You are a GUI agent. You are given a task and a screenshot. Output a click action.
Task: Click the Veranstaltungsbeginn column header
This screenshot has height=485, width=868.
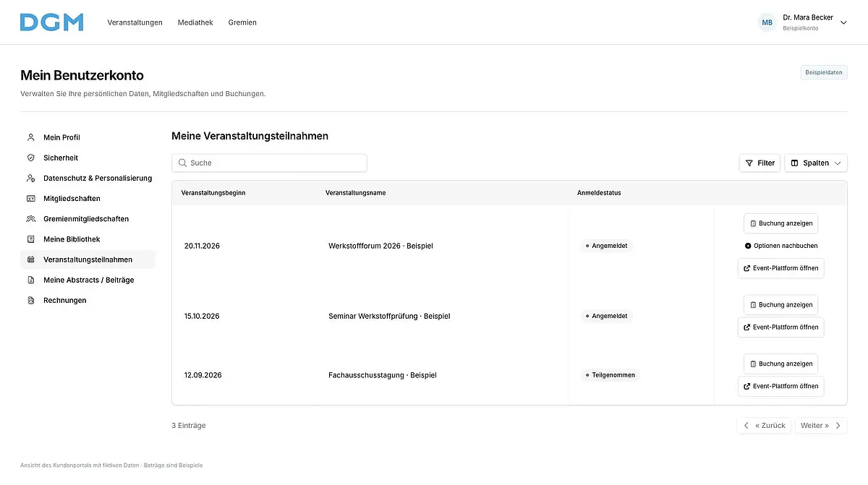click(213, 193)
